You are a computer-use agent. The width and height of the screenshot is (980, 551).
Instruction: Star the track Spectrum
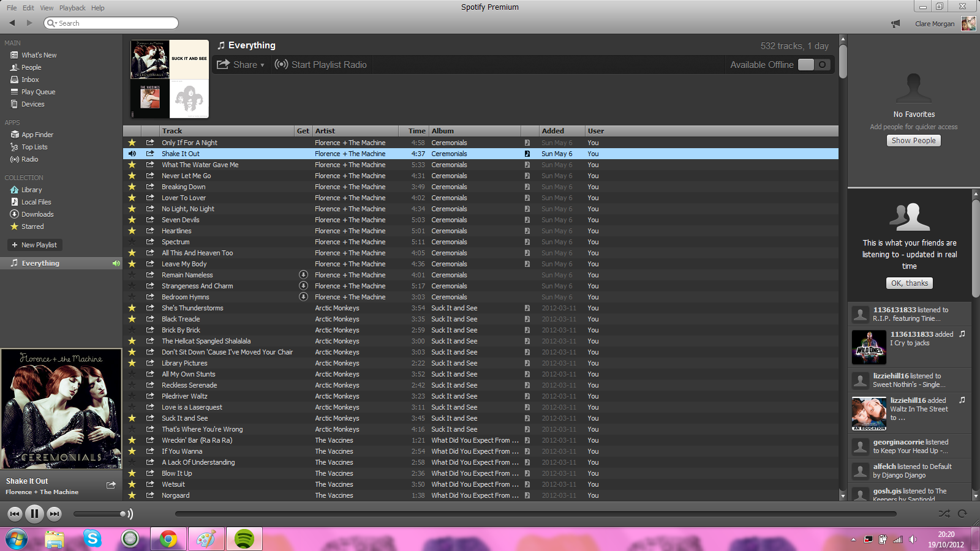(x=132, y=242)
